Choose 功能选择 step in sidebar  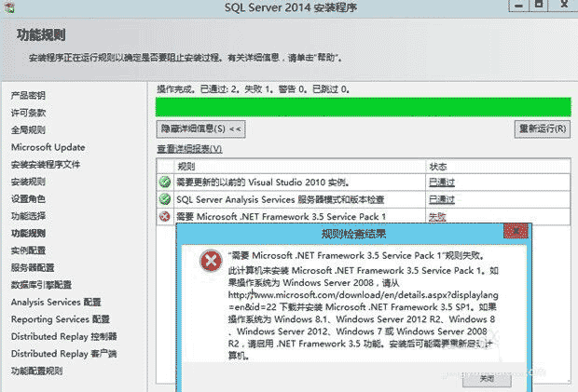pyautogui.click(x=28, y=216)
